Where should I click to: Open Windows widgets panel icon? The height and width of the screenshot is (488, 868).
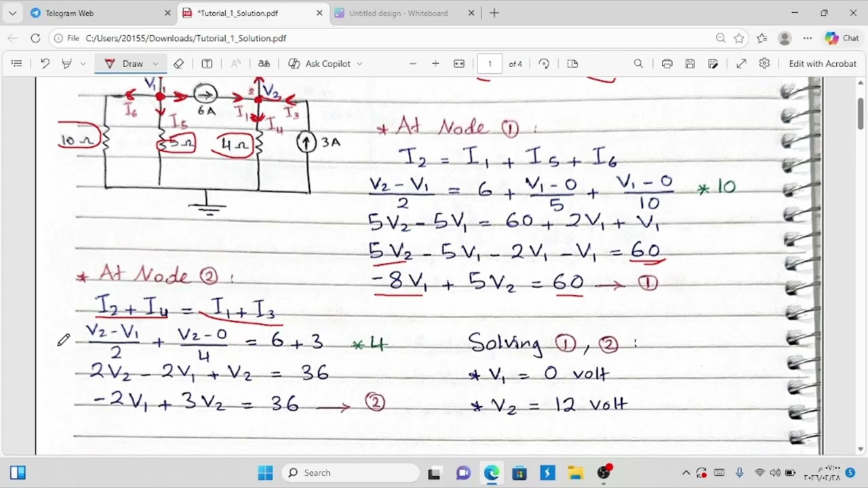tap(18, 472)
